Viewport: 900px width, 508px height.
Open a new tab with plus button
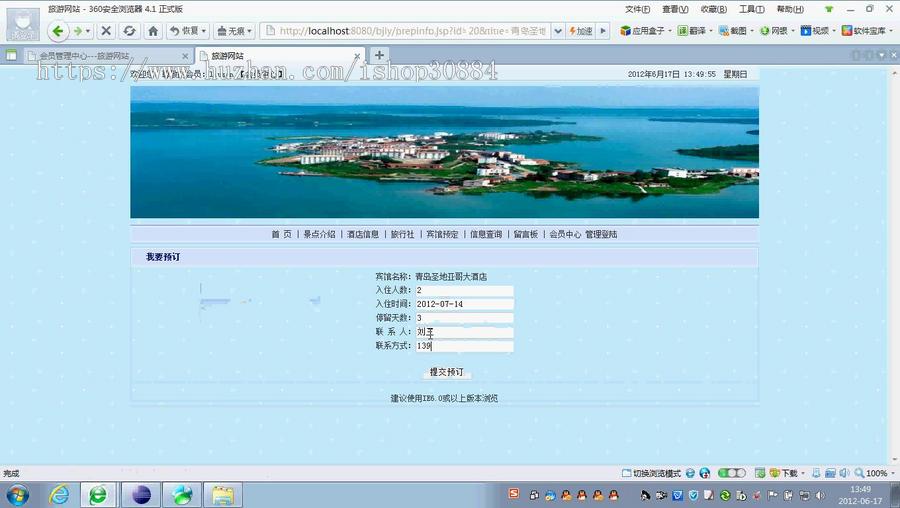pos(379,55)
